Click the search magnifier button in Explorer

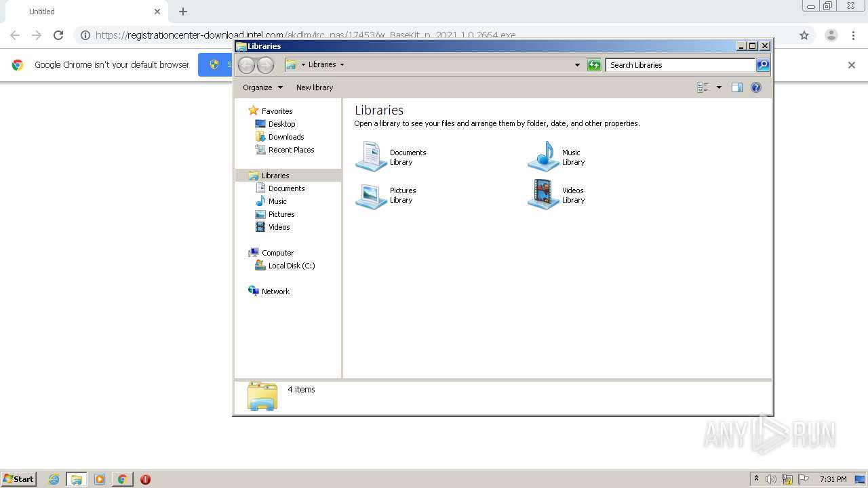pyautogui.click(x=763, y=65)
